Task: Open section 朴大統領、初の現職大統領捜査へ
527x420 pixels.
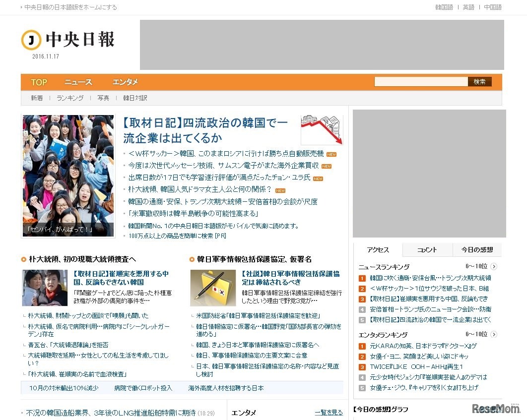Action: coord(83,259)
